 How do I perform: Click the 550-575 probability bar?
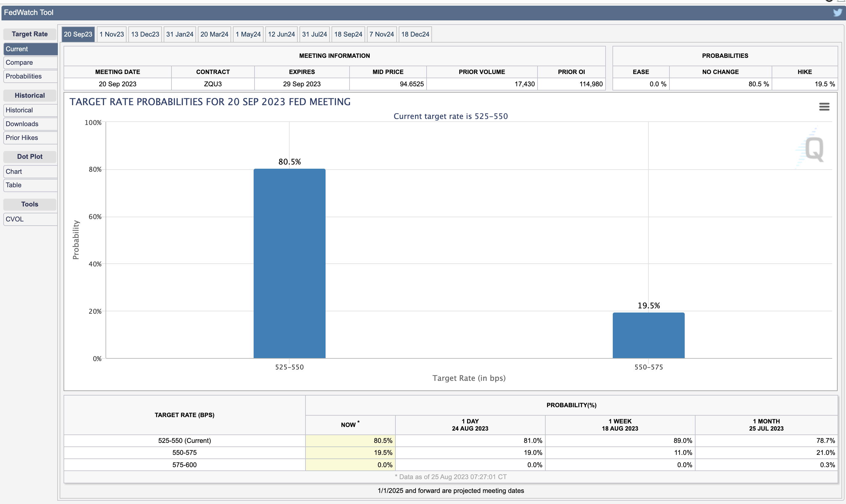tap(648, 335)
